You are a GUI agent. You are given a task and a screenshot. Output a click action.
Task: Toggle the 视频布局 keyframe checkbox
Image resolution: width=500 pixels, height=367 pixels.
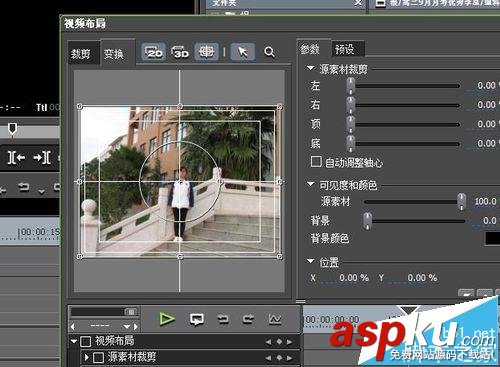pos(86,341)
